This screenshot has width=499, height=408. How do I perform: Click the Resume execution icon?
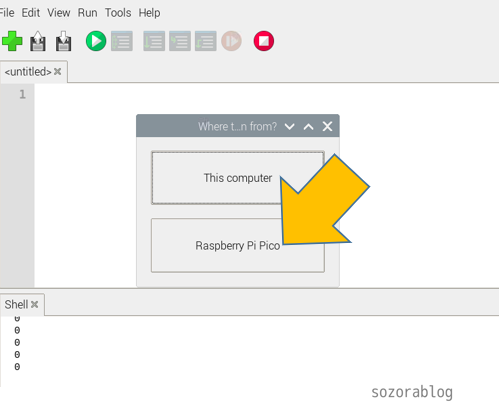231,41
